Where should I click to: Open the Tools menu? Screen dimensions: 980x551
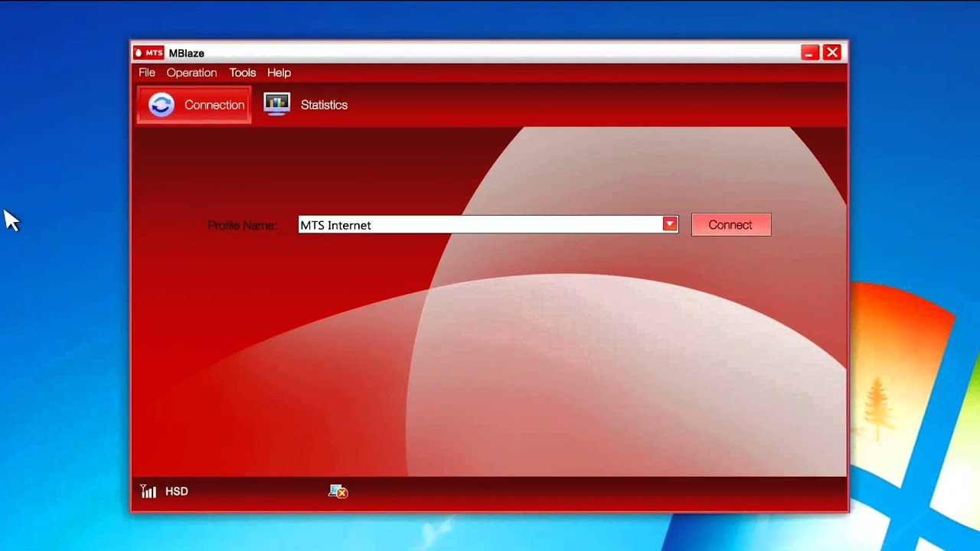pos(242,73)
